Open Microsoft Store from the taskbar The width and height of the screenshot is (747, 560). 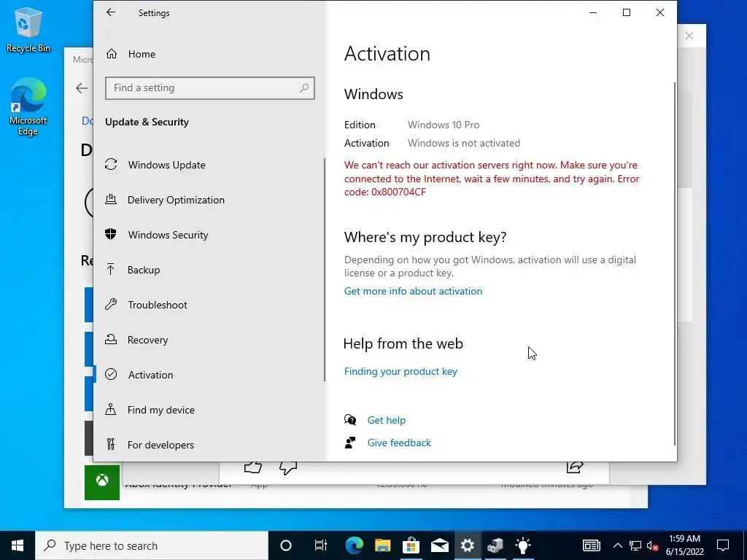(411, 545)
